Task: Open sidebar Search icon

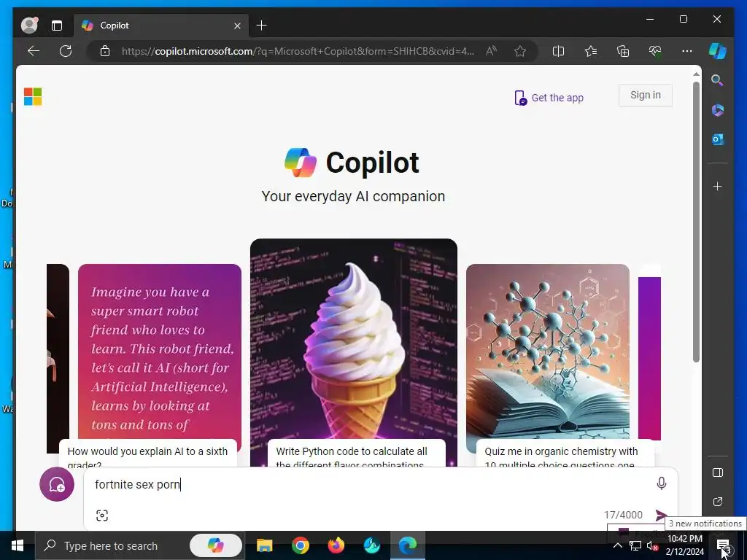Action: (718, 80)
